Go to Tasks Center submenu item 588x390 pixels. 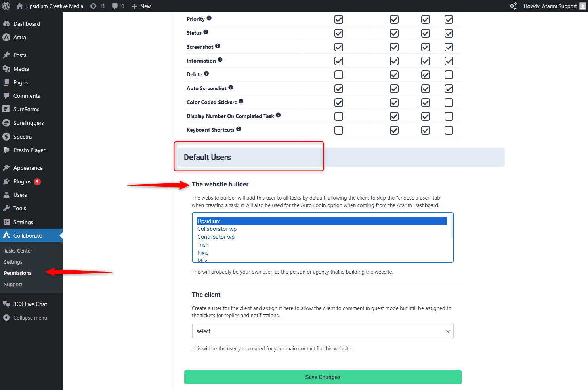pos(18,251)
